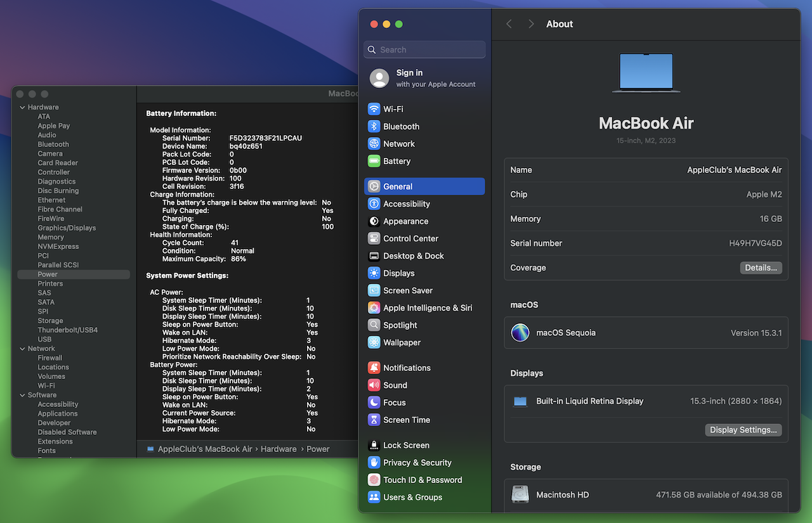Open the Display Settings... button
This screenshot has height=523, width=812.
point(743,430)
